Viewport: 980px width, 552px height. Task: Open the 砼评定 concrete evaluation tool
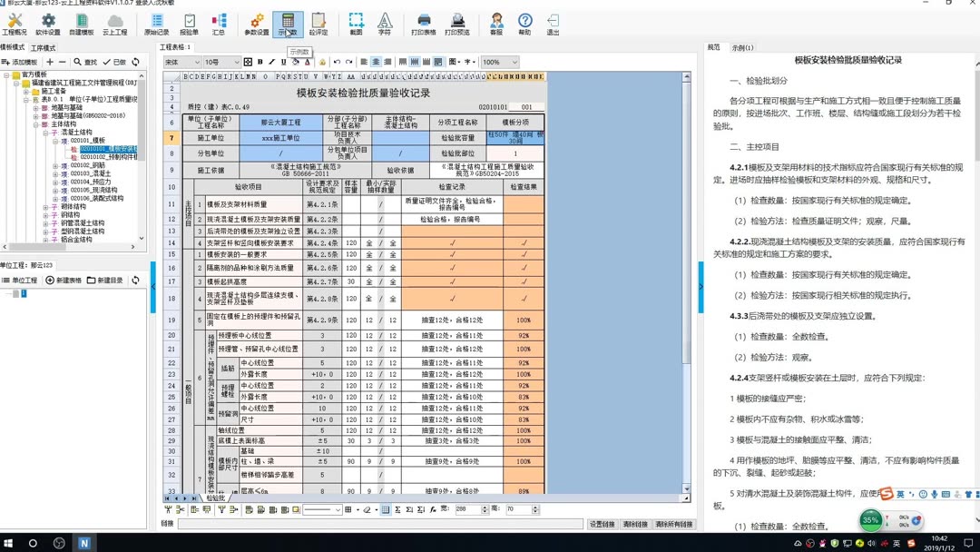tap(317, 24)
